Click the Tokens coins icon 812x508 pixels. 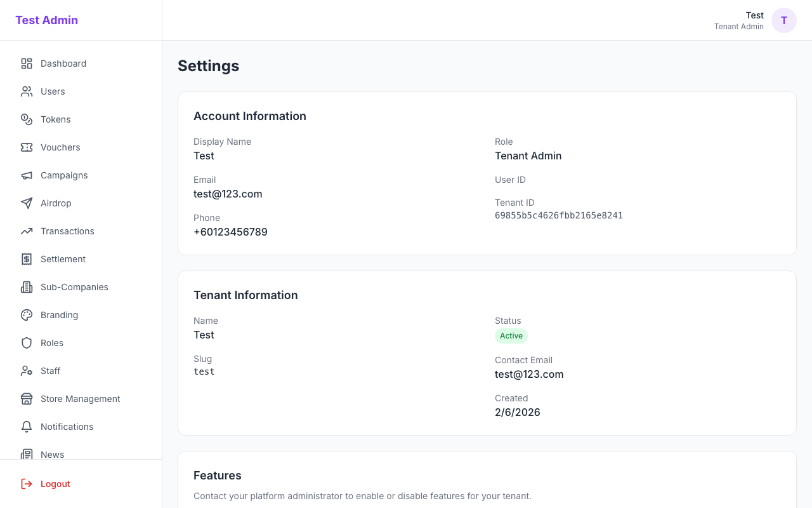point(27,119)
